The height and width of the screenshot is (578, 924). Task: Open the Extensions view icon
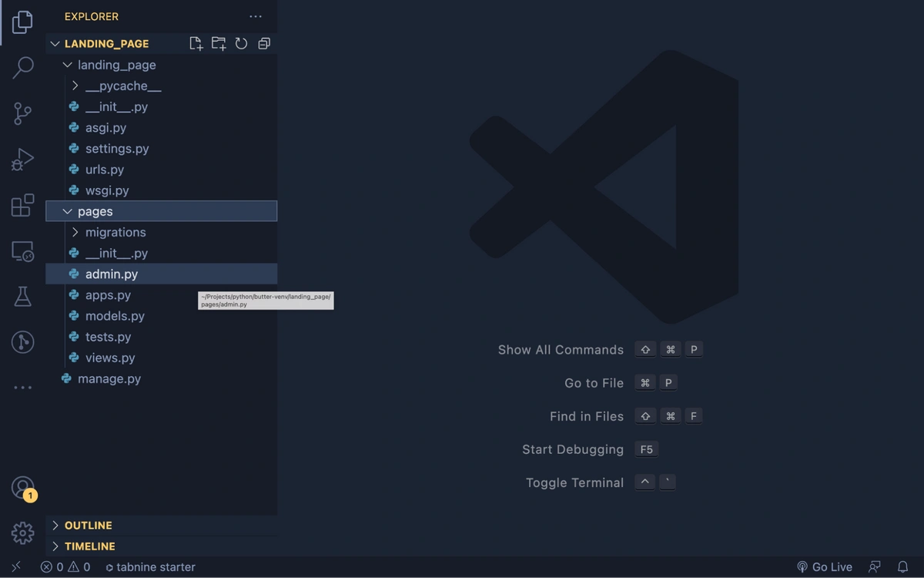pyautogui.click(x=22, y=205)
